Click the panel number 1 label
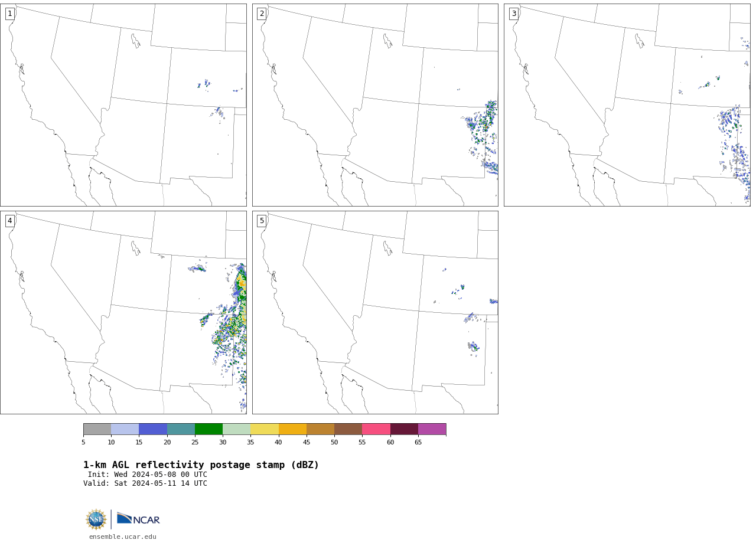Viewport: 756px width, 543px height. pos(10,14)
